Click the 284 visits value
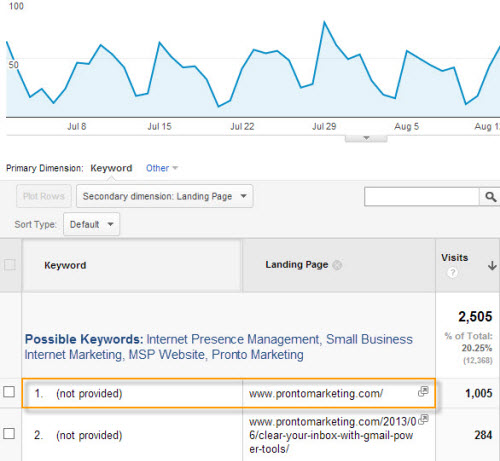 pyautogui.click(x=483, y=435)
